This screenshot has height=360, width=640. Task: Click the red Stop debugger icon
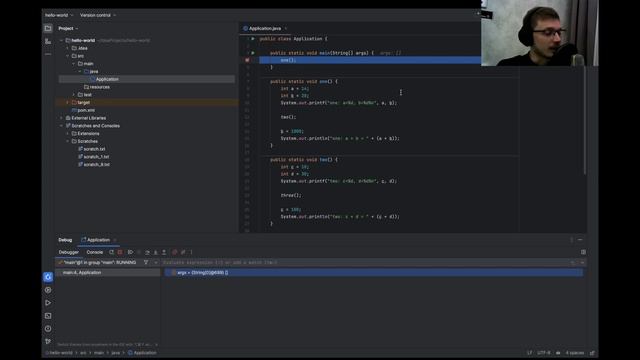120,252
